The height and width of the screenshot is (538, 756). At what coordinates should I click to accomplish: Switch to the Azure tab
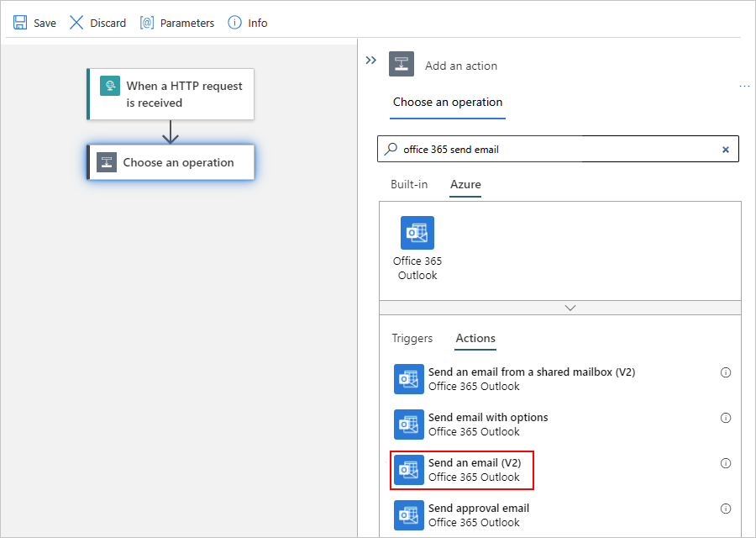point(465,184)
